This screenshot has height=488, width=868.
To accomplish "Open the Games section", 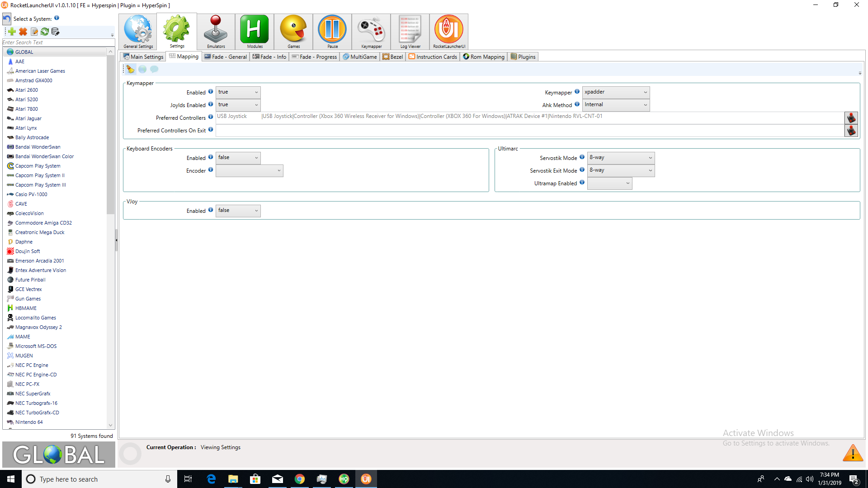I will 293,32.
